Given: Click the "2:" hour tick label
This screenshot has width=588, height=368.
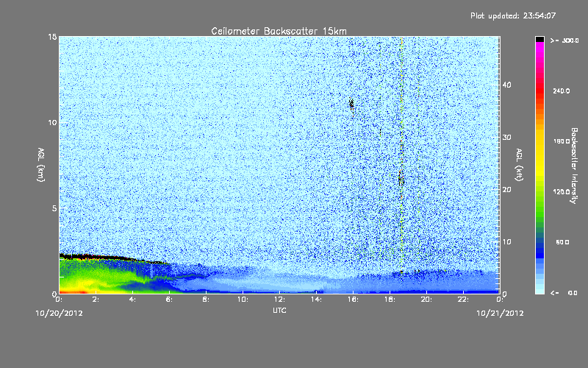Looking at the screenshot, I should 96,300.
